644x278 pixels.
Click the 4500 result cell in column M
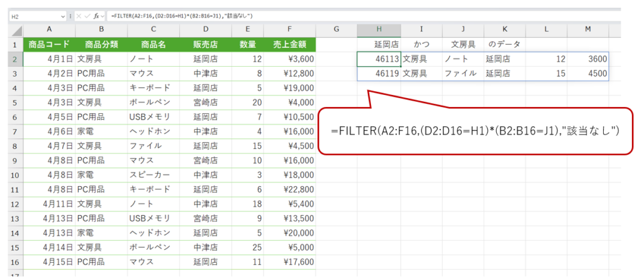coord(588,74)
